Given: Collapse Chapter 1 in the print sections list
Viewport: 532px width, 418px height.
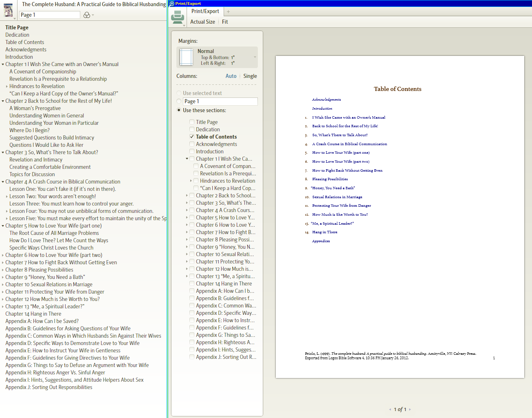Looking at the screenshot, I should [187, 159].
